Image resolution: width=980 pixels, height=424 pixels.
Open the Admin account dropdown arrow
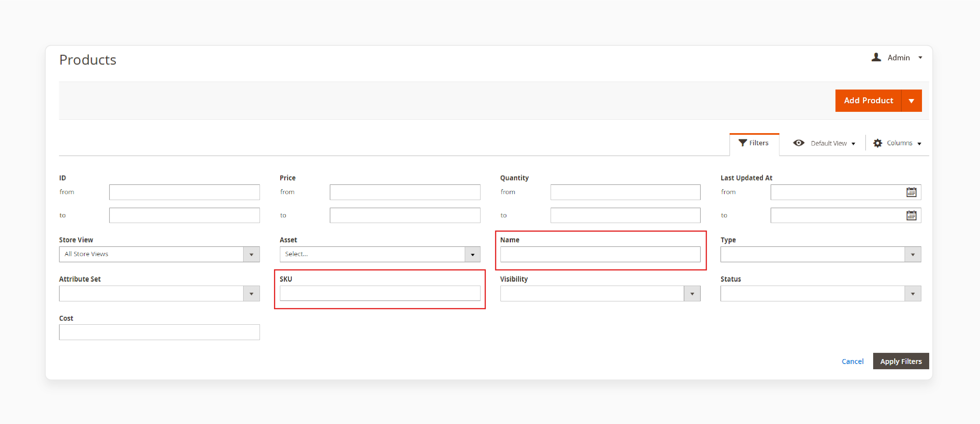(x=920, y=58)
